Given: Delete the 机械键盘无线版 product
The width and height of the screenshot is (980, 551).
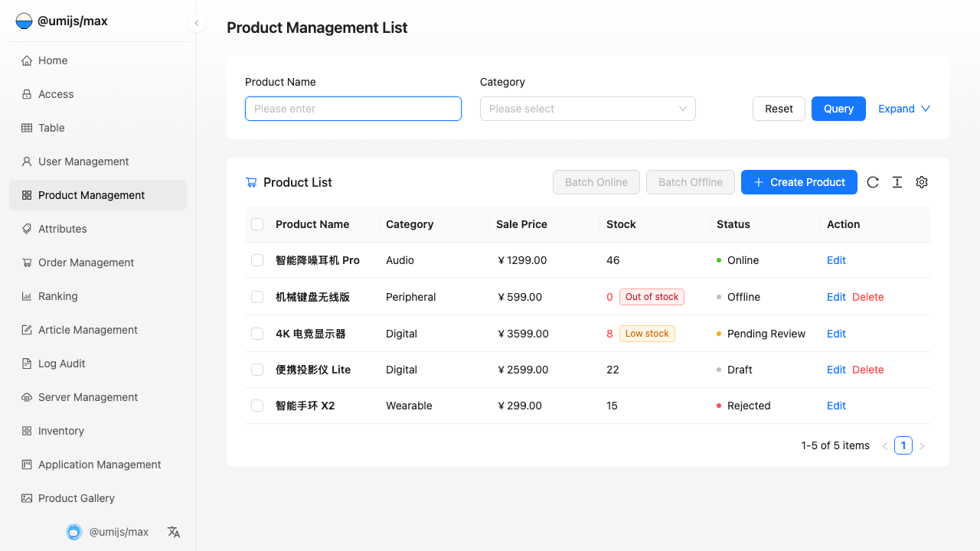Looking at the screenshot, I should [867, 297].
